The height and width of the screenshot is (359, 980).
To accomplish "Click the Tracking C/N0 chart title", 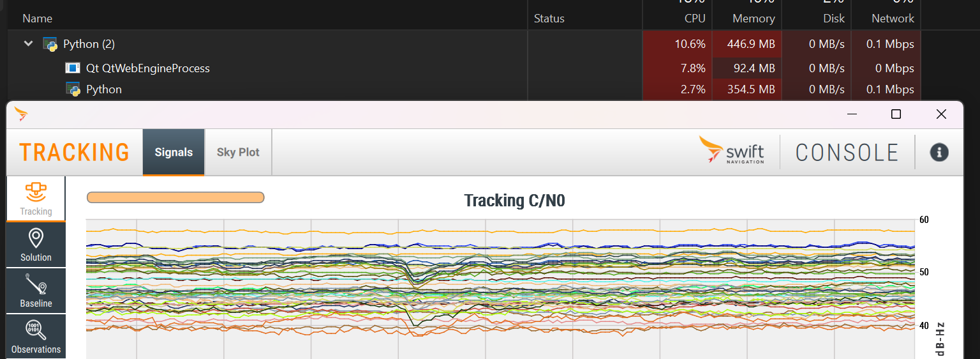I will point(514,201).
